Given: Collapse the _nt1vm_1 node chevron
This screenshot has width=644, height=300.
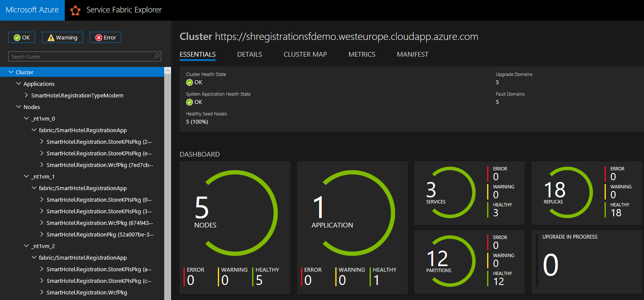Looking at the screenshot, I should click(26, 176).
